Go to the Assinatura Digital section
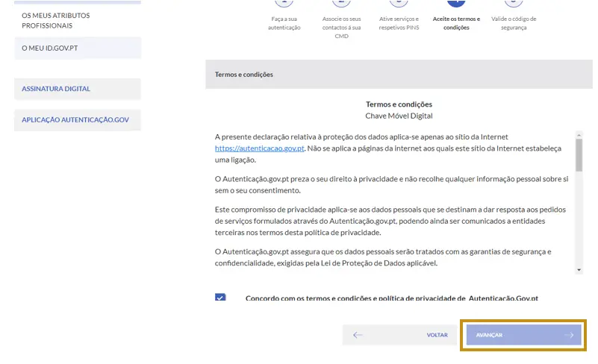This screenshot has width=598, height=364. point(56,89)
